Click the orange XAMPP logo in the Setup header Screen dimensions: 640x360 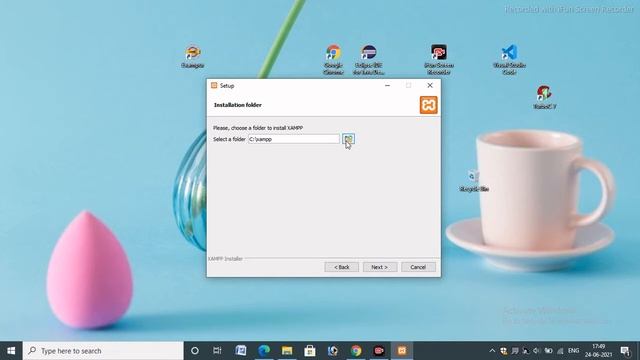429,105
